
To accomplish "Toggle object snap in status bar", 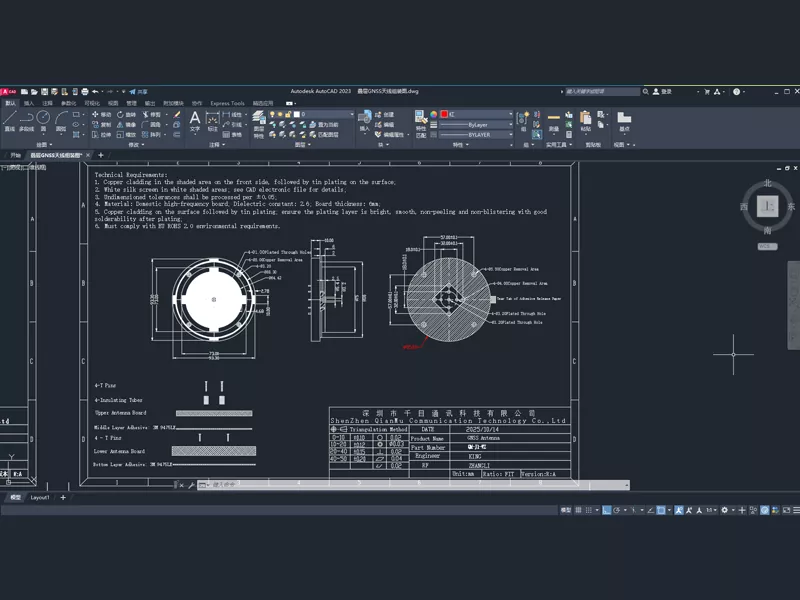I will [661, 510].
